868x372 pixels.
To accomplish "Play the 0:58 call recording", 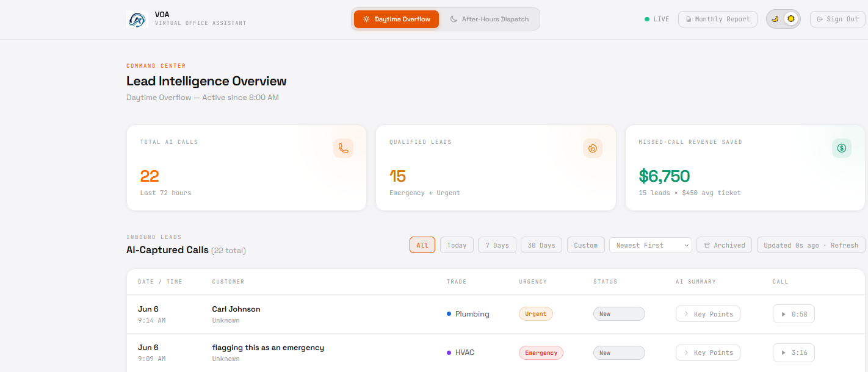I will pyautogui.click(x=794, y=314).
